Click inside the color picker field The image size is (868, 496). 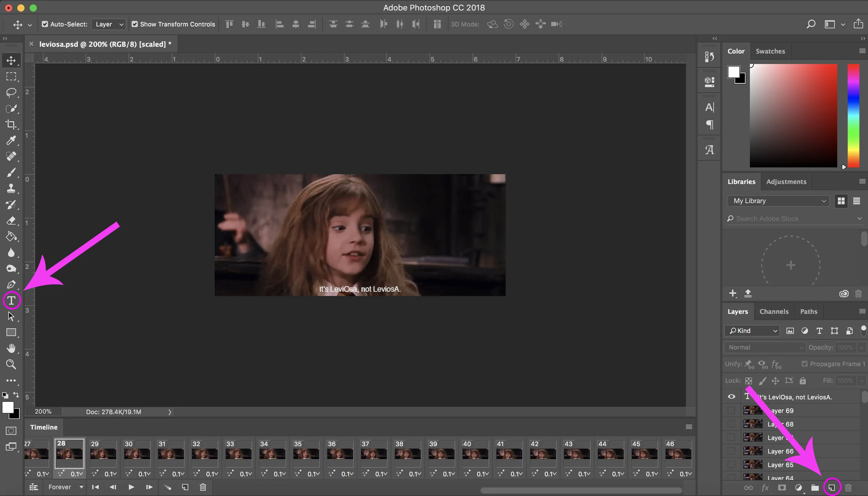click(793, 116)
